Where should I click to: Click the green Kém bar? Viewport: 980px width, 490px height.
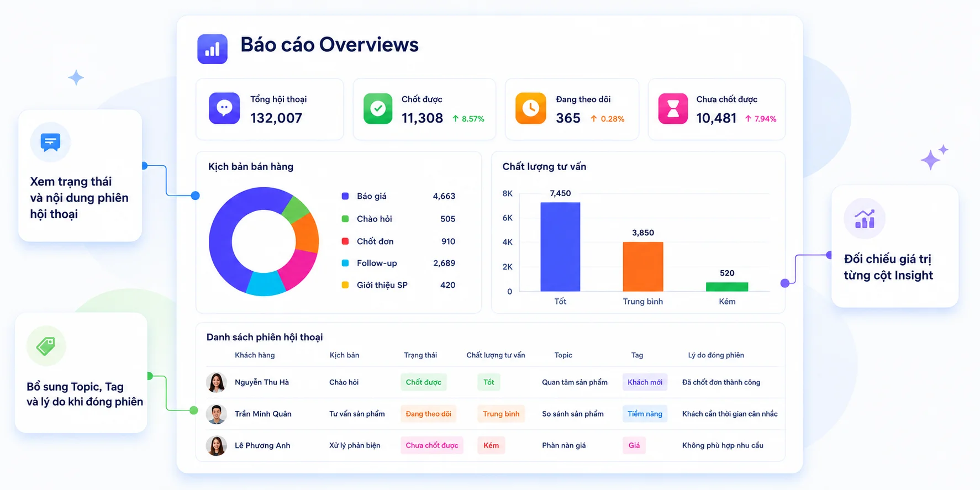point(727,287)
